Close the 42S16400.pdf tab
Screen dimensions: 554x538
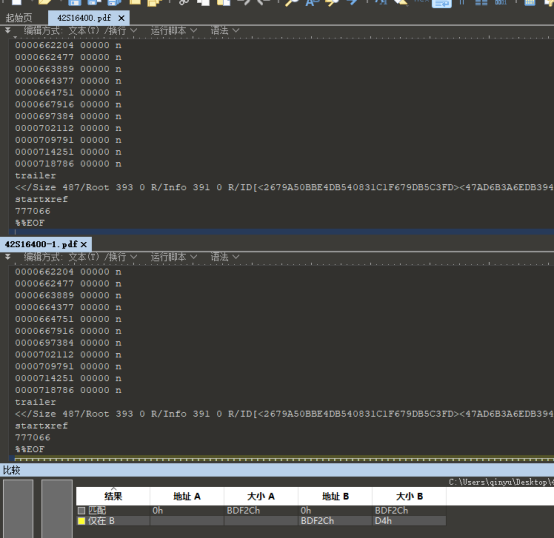(121, 18)
